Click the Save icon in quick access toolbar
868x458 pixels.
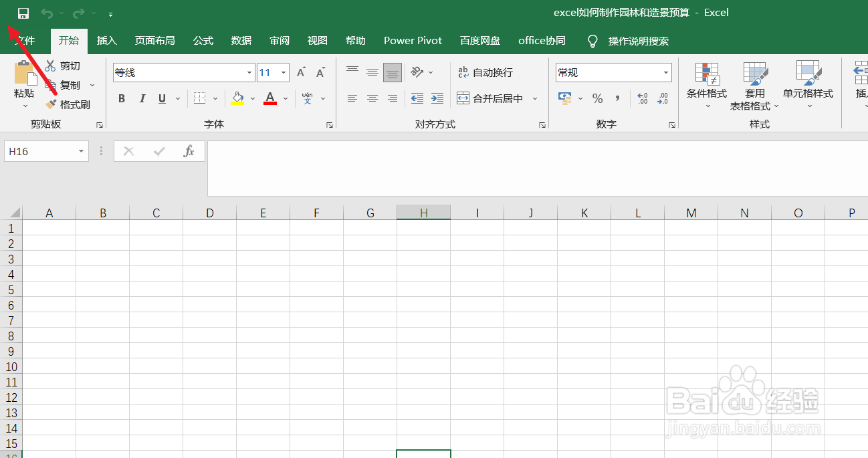point(22,12)
